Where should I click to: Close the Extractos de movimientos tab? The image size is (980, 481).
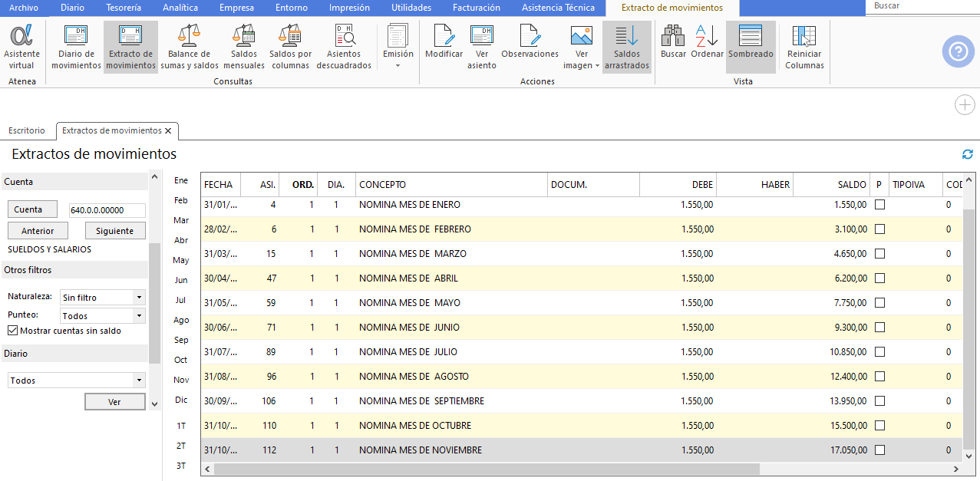[x=168, y=131]
